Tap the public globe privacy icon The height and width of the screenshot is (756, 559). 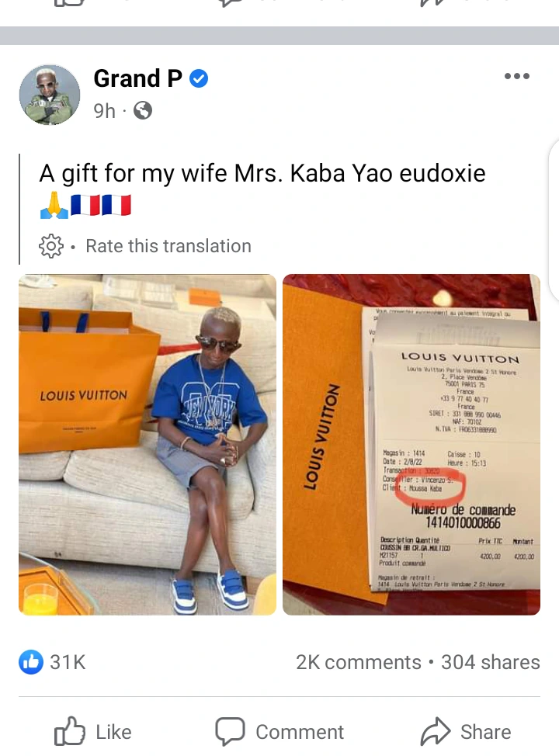[x=143, y=110]
